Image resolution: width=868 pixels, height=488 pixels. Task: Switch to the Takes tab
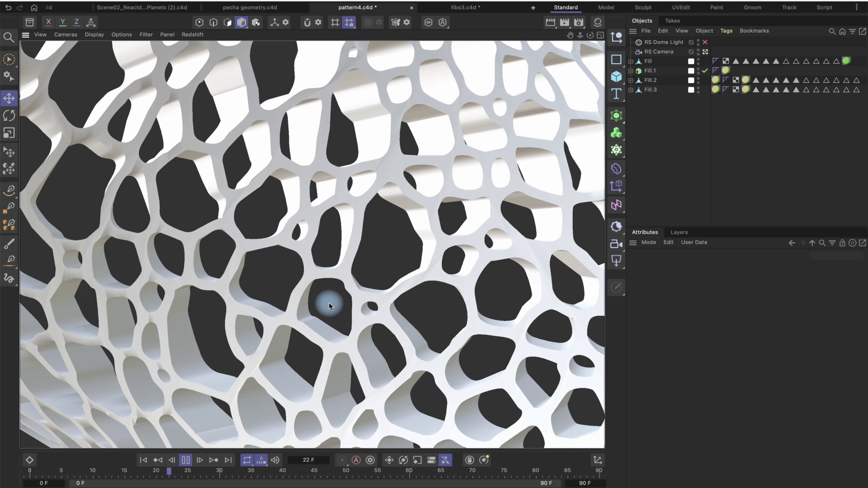pos(672,21)
